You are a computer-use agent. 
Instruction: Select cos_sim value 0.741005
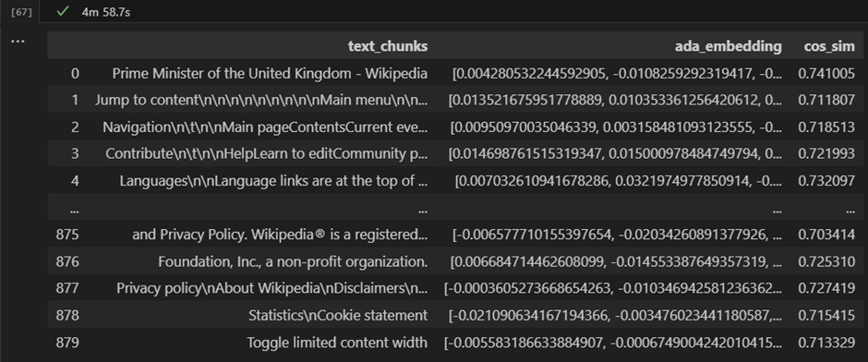(826, 73)
